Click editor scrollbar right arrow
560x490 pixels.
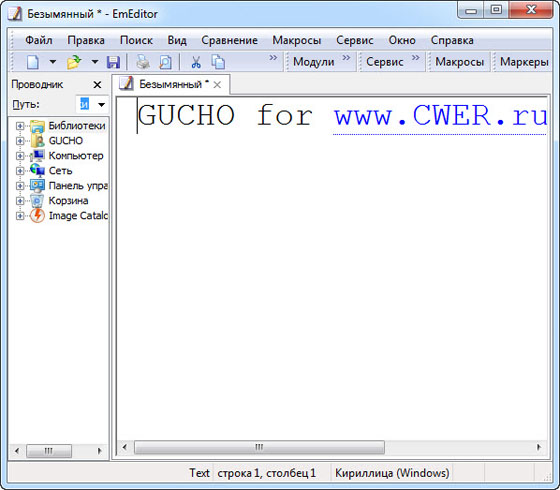(539, 447)
